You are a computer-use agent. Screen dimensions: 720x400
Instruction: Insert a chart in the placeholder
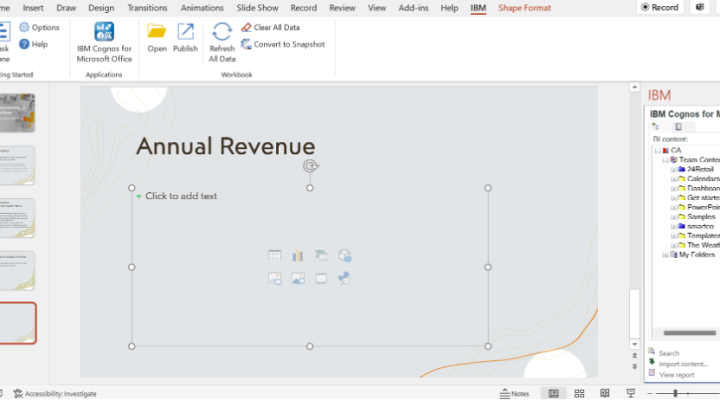coord(298,255)
